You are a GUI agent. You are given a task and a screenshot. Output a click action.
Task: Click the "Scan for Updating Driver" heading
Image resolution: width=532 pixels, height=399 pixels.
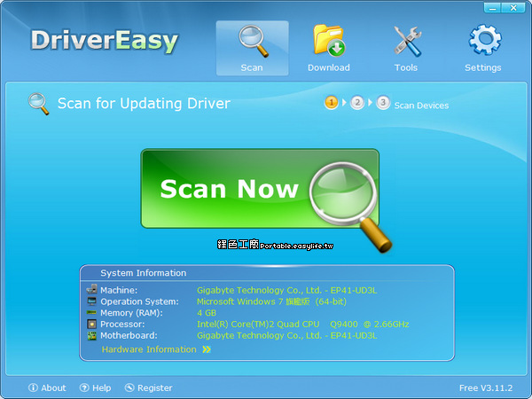pyautogui.click(x=144, y=104)
